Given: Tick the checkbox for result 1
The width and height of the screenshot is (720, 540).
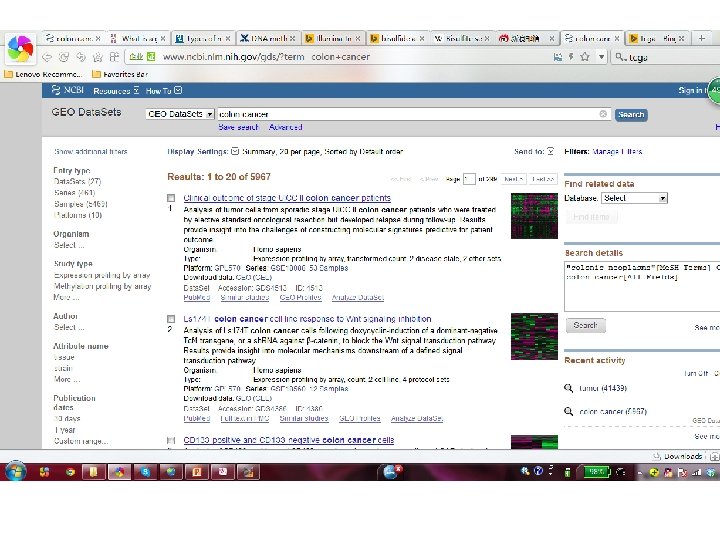Looking at the screenshot, I should [x=171, y=198].
